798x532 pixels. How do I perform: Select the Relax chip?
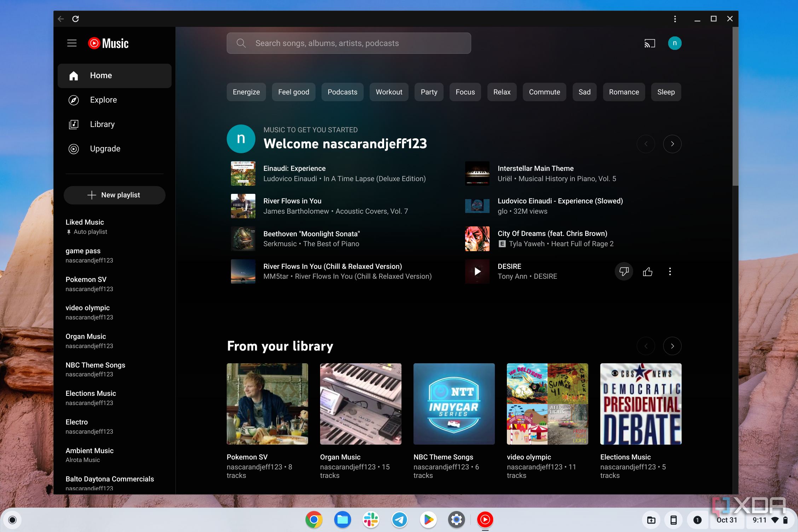tap(502, 92)
